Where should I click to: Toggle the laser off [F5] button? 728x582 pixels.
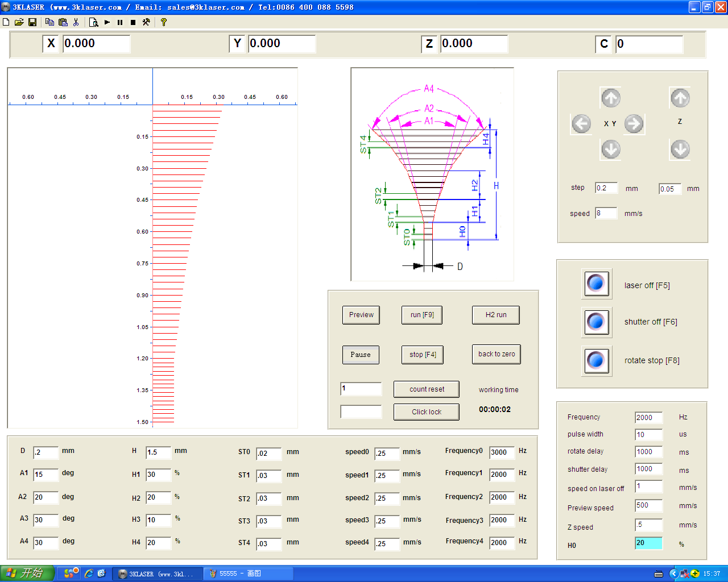pyautogui.click(x=596, y=284)
